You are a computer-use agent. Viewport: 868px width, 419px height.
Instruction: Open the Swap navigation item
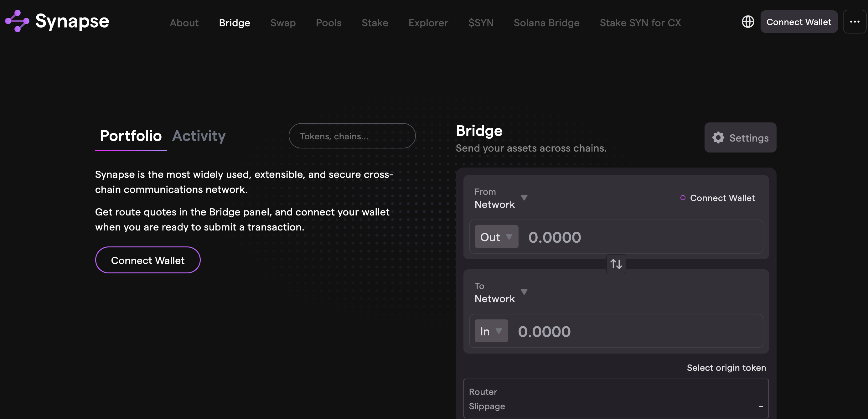tap(283, 23)
